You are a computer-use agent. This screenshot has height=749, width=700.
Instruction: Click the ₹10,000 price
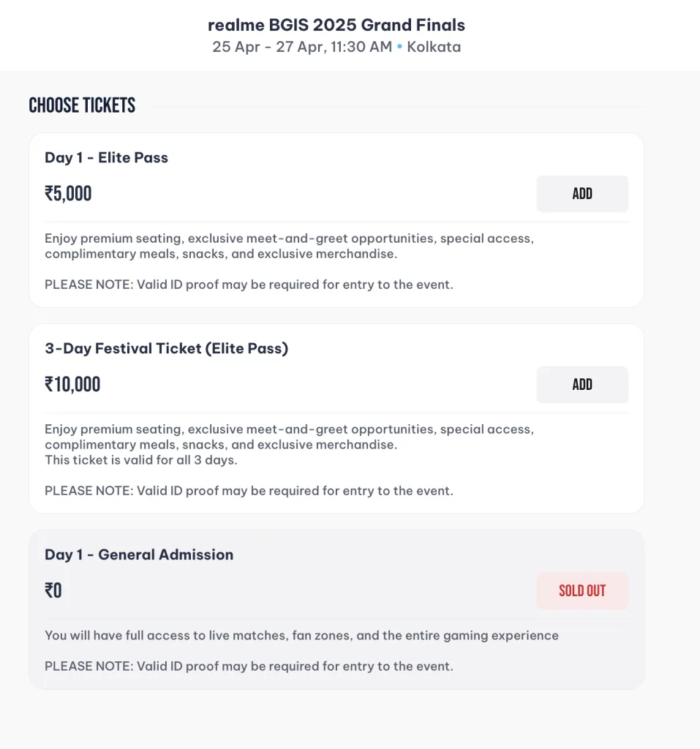point(72,385)
